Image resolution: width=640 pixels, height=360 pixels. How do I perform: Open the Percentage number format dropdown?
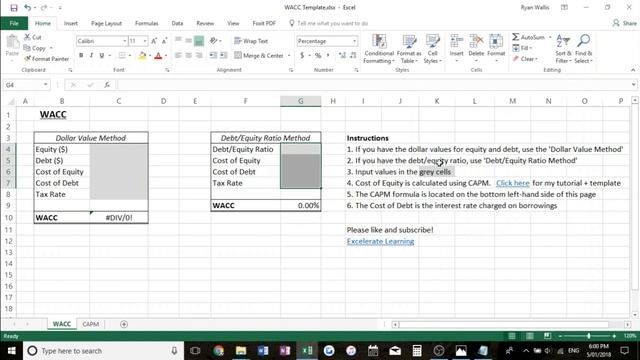point(354,41)
